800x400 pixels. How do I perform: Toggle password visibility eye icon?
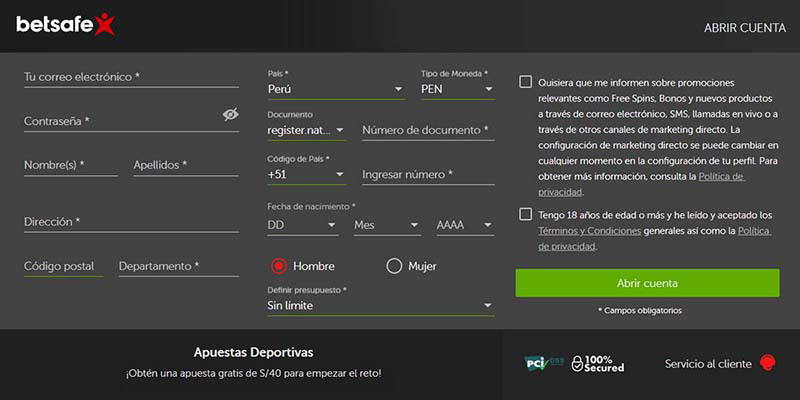coord(231,114)
